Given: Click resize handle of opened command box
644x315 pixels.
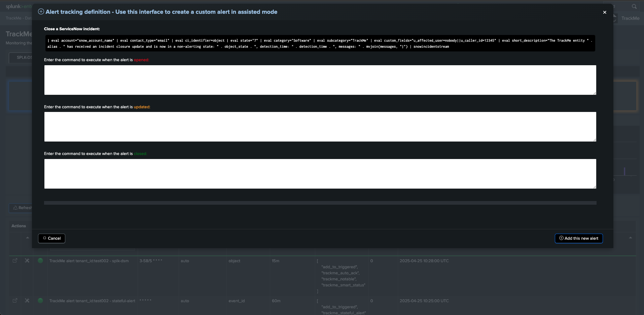Looking at the screenshot, I should coord(595,93).
